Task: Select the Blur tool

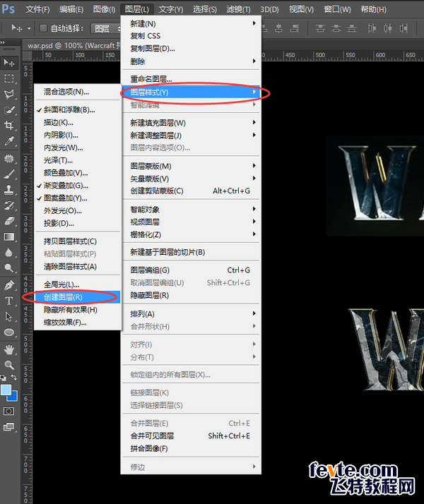Action: (x=9, y=252)
